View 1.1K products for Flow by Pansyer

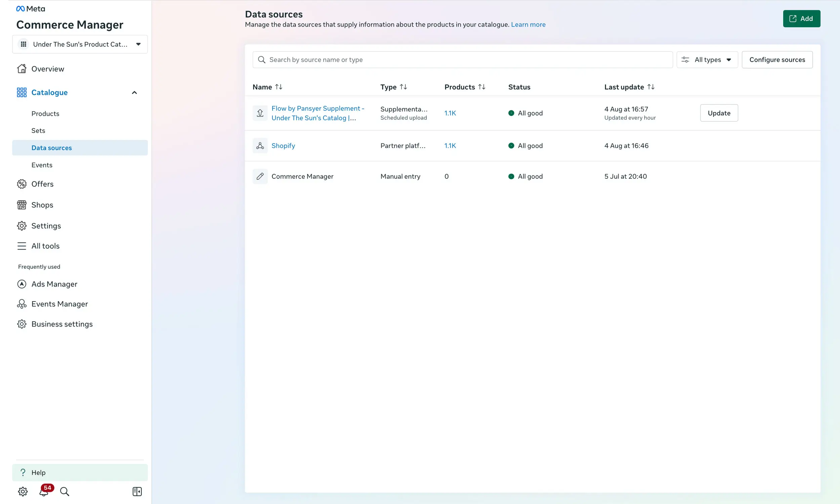point(450,113)
